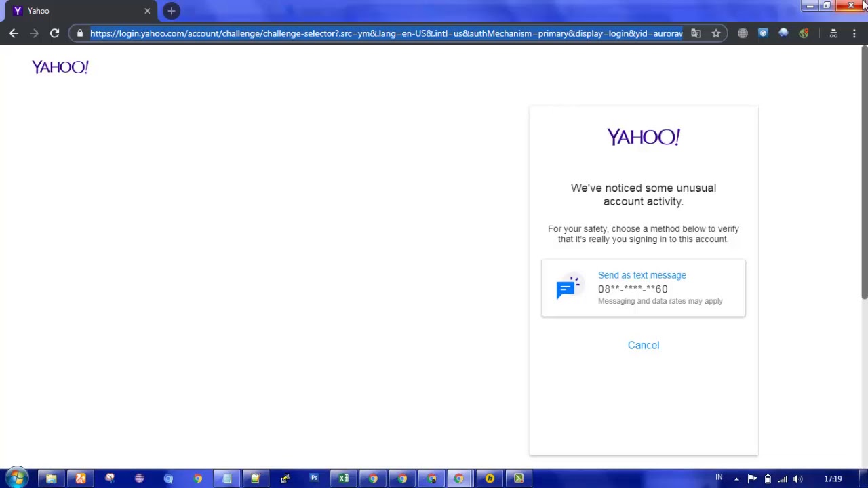This screenshot has width=868, height=488.
Task: Open the orange taskbar app next to Explorer
Action: tap(81, 479)
